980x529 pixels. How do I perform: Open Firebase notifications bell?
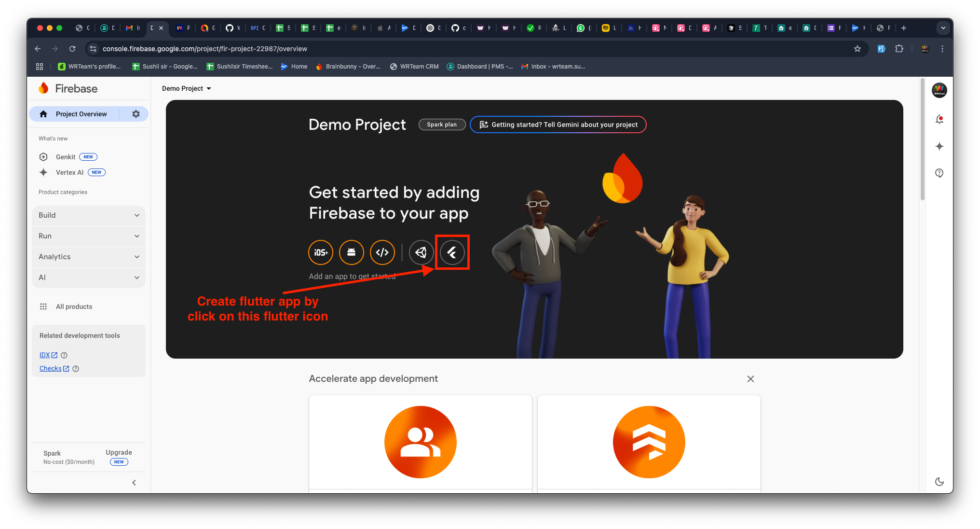[x=939, y=119]
